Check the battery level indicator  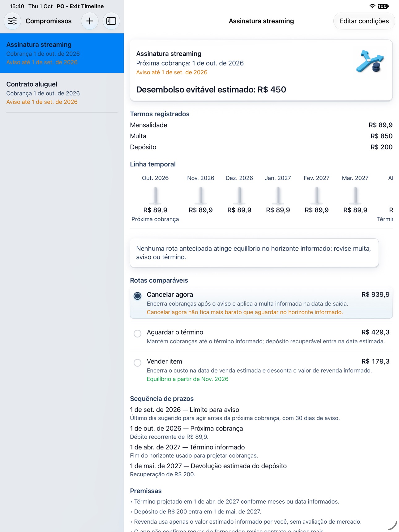coord(383,6)
